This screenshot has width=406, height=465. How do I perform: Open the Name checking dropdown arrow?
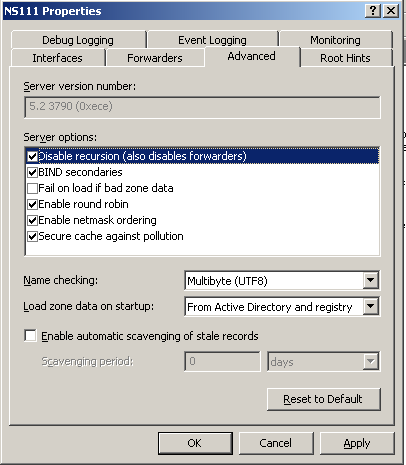pos(370,281)
